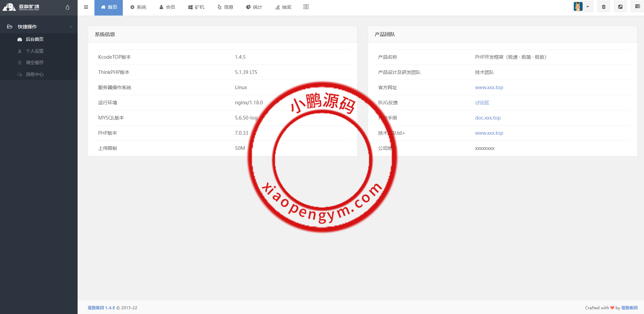Open 消息中心 message center
The width and height of the screenshot is (644, 314).
[34, 74]
